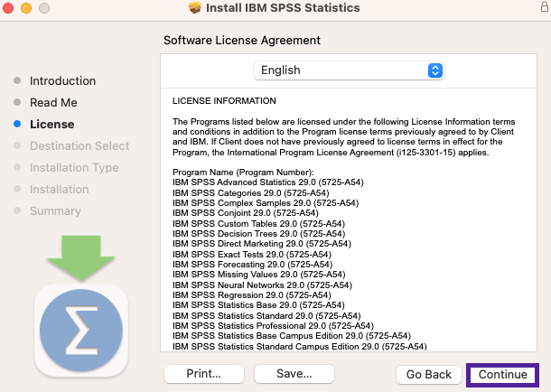The width and height of the screenshot is (551, 392).
Task: Select the Read Me step
Action: 53,103
